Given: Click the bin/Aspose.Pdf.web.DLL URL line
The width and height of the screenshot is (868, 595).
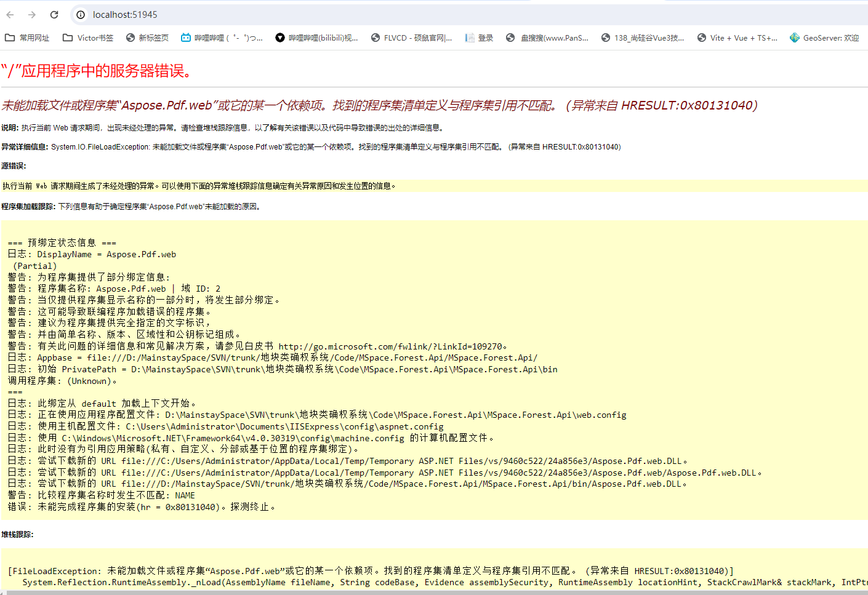Looking at the screenshot, I should click(347, 484).
